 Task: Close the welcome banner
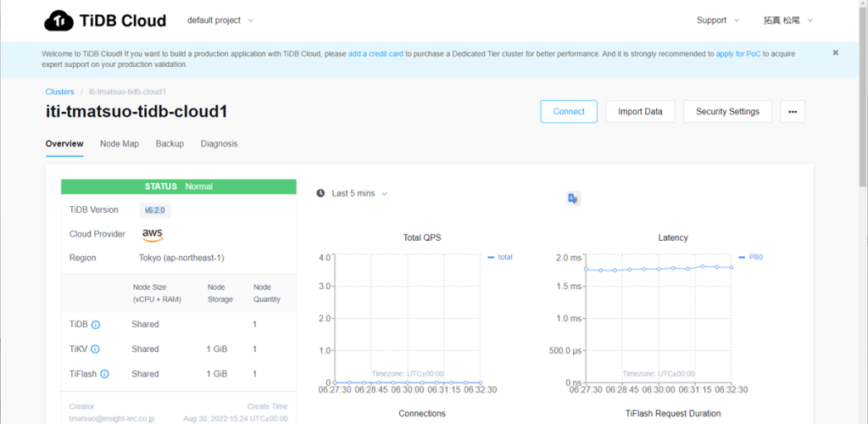point(835,53)
